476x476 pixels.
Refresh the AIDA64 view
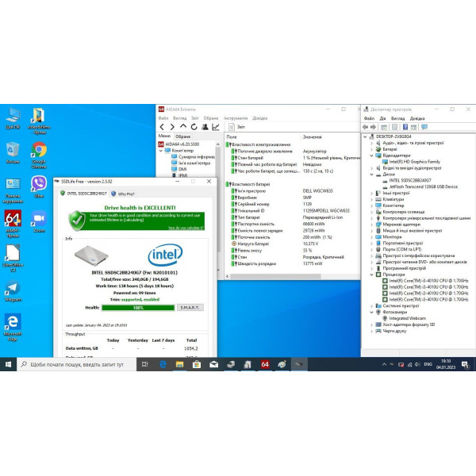[194, 127]
